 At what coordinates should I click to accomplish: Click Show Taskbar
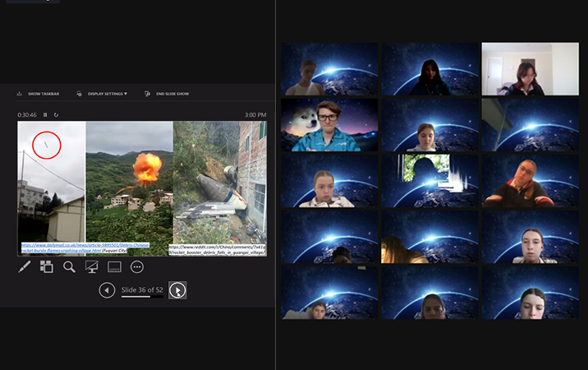(44, 94)
